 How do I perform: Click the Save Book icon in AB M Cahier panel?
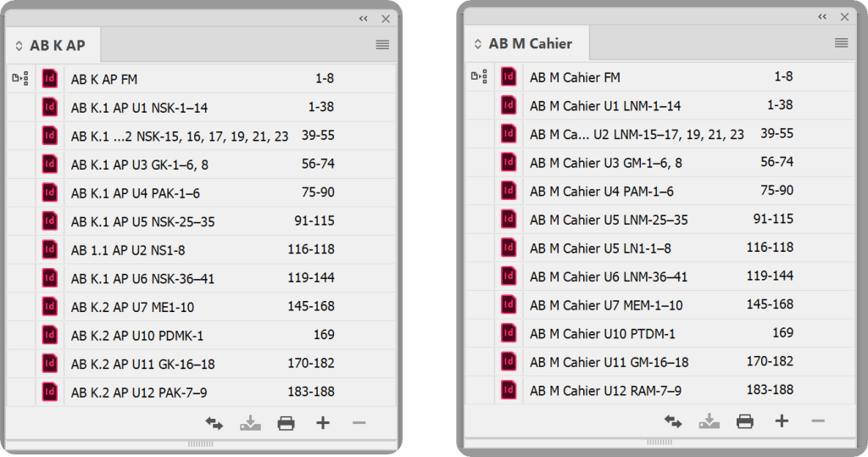709,421
